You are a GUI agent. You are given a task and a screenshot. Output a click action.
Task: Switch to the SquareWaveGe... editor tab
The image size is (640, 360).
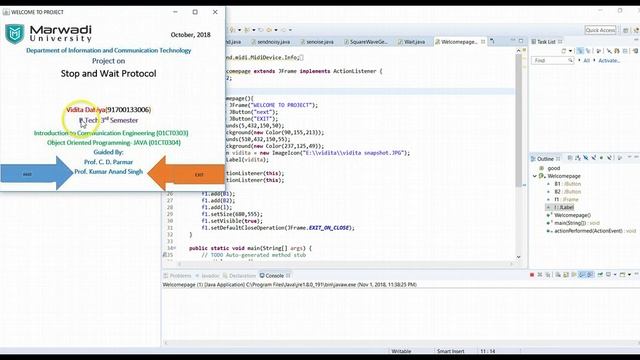pyautogui.click(x=366, y=42)
